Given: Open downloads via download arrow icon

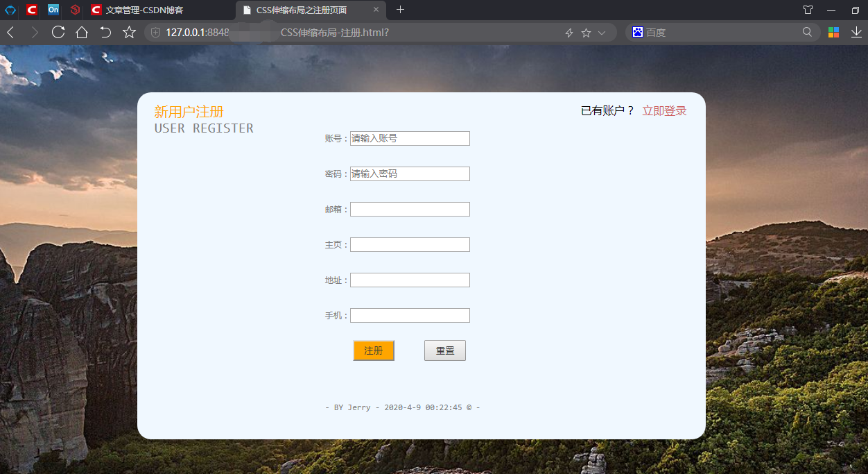Looking at the screenshot, I should pos(857,32).
